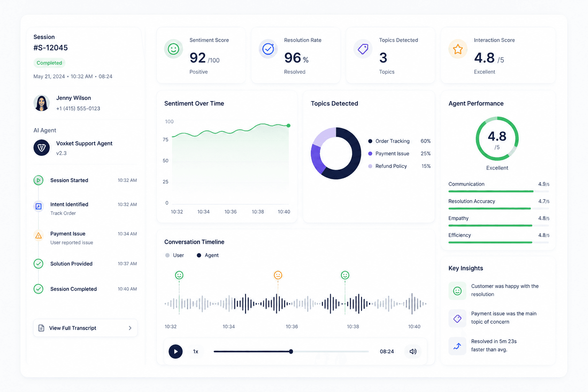Image resolution: width=588 pixels, height=392 pixels.
Task: Click the 4.8 Agent Performance ring gauge
Action: pos(497,139)
